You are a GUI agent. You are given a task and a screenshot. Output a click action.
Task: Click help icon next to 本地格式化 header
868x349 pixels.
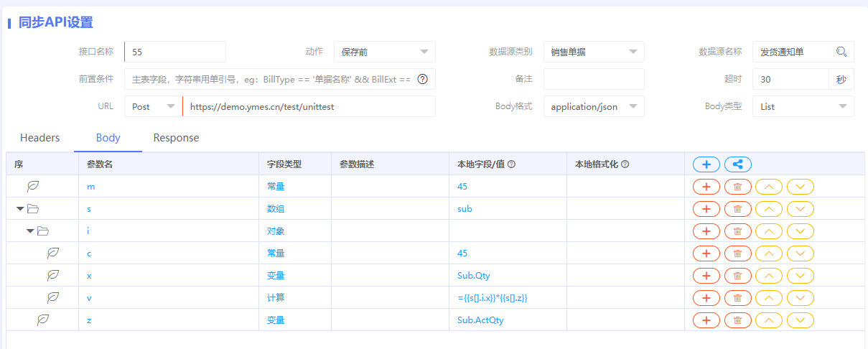625,164
